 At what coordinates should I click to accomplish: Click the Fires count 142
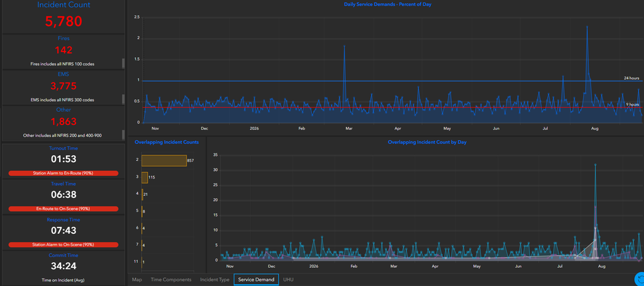[x=64, y=50]
